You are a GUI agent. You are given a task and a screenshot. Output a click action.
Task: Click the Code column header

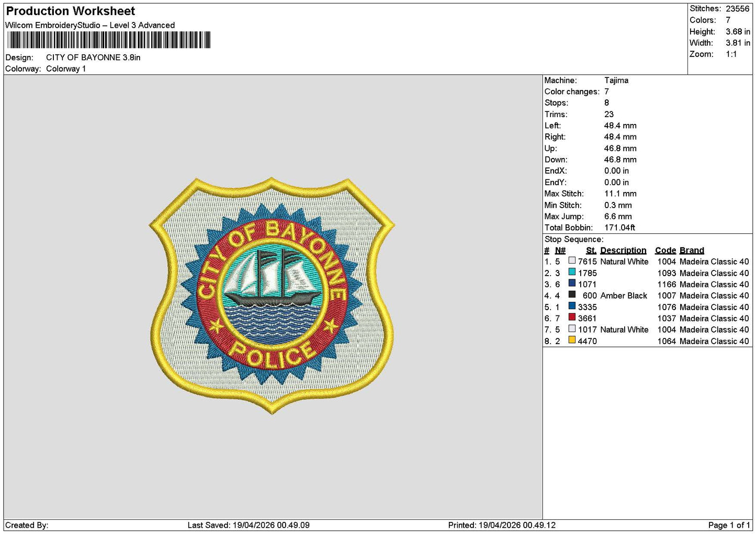pos(665,251)
